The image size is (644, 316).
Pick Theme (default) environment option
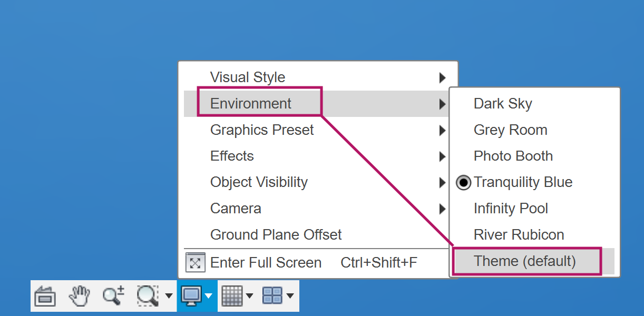(x=524, y=261)
